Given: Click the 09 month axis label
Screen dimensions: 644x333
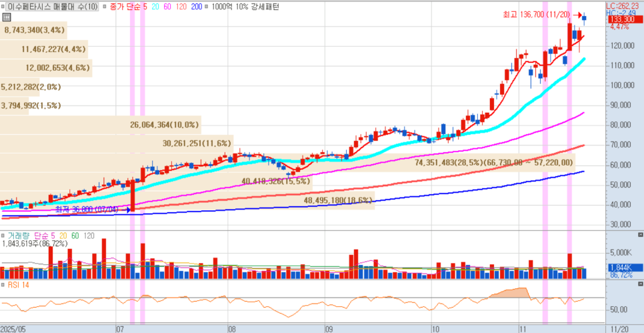Looking at the screenshot, I should [x=329, y=329].
